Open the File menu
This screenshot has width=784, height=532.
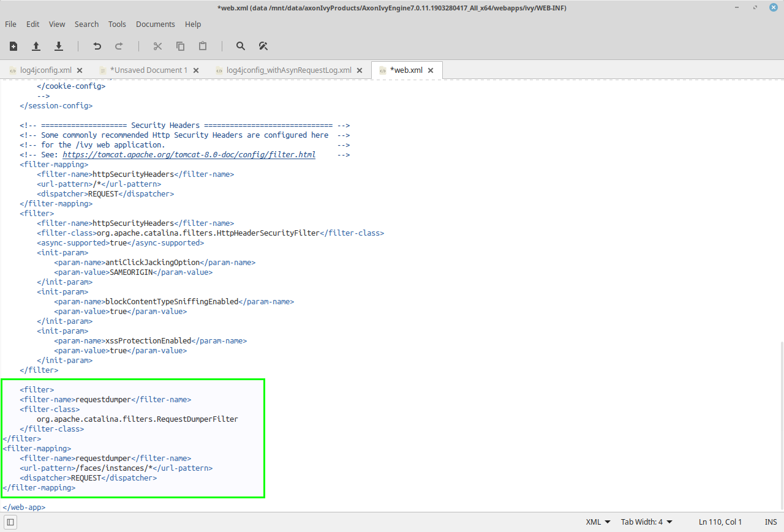(10, 24)
